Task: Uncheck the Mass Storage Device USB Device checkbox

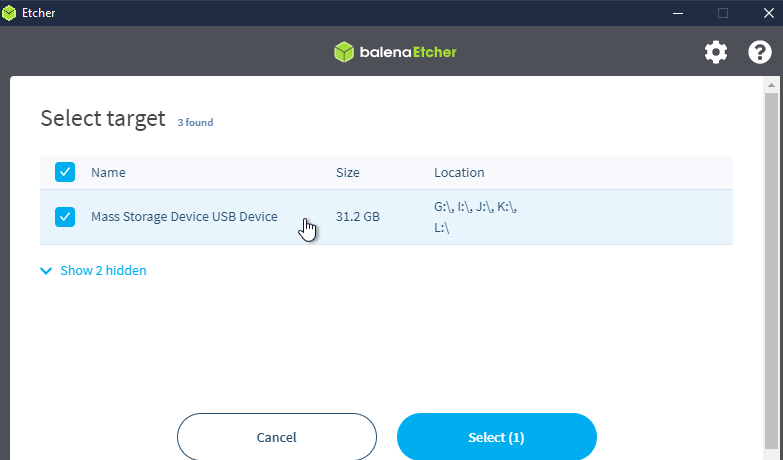Action: [x=65, y=217]
